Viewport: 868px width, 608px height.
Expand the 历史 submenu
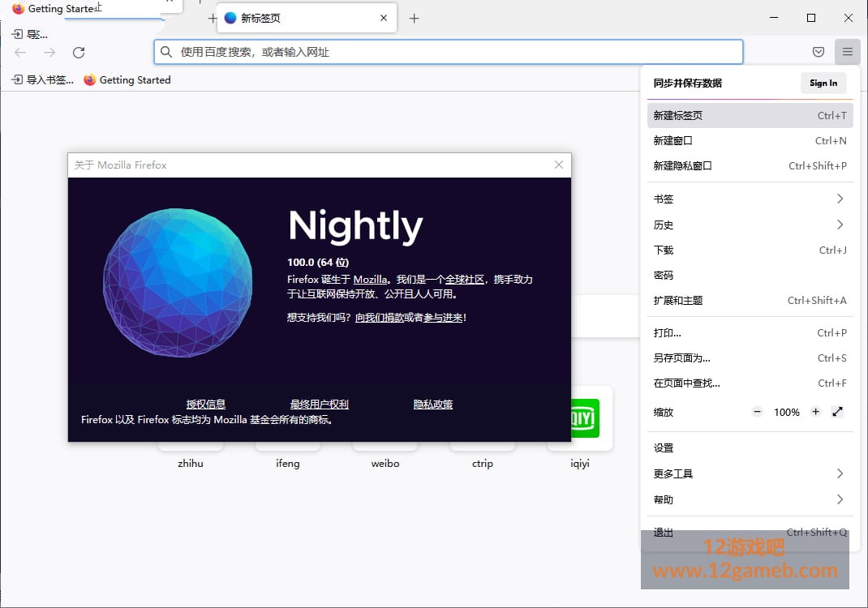coord(750,225)
